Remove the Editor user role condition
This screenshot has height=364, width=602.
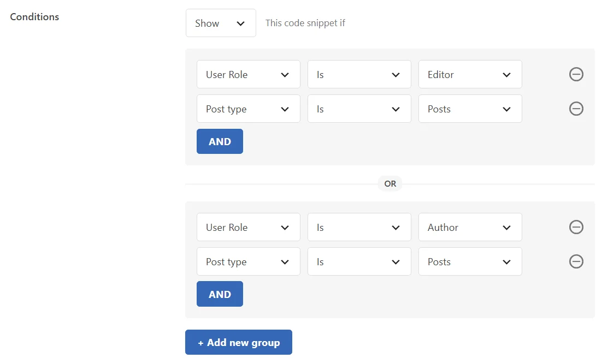pos(576,74)
